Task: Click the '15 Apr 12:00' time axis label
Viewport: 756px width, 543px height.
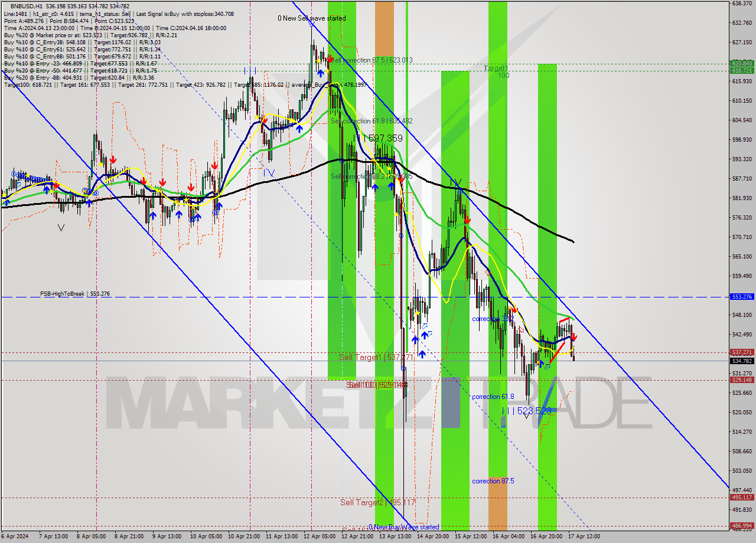Action: pyautogui.click(x=470, y=537)
